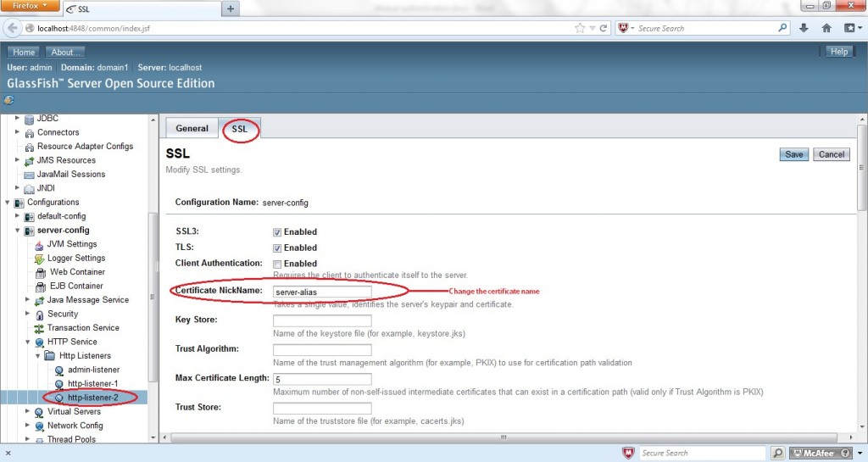Select http-listener-2 in the tree
The width and height of the screenshot is (868, 462).
pyautogui.click(x=92, y=398)
